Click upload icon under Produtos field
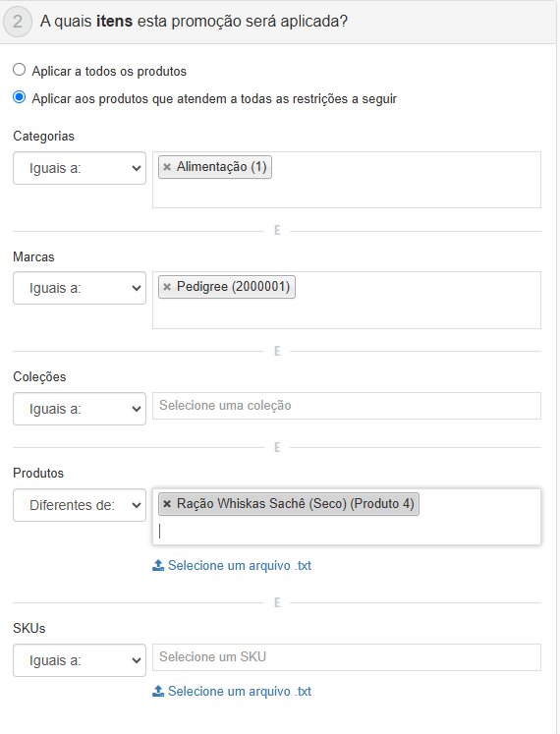This screenshot has height=734, width=560. point(158,565)
